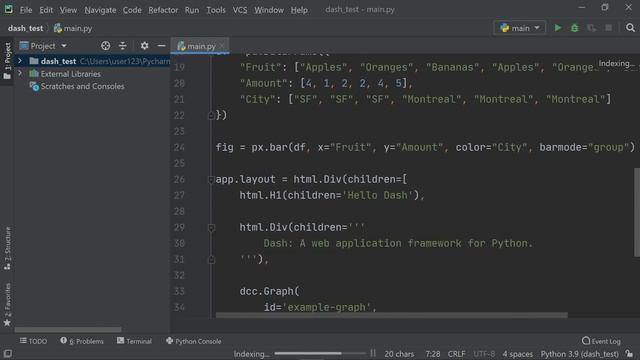Click CRLF line separator in status bar

(456, 354)
